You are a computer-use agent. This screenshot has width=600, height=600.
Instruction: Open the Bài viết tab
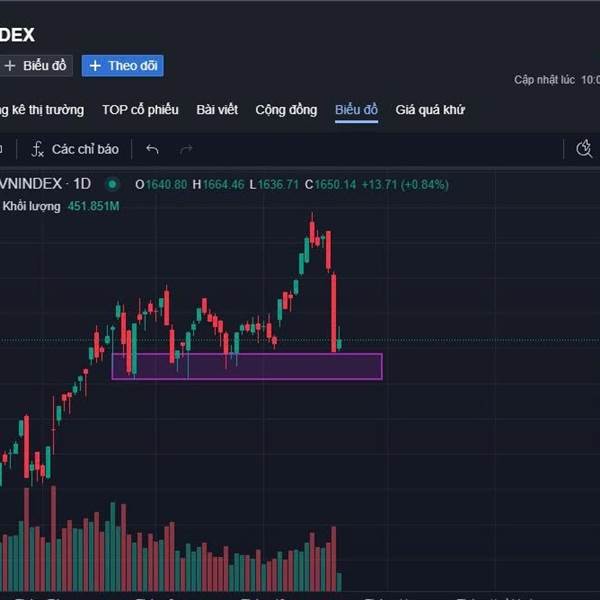point(217,110)
